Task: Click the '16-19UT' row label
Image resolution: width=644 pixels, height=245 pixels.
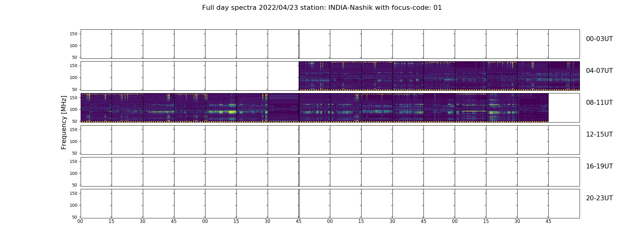Action: point(599,166)
